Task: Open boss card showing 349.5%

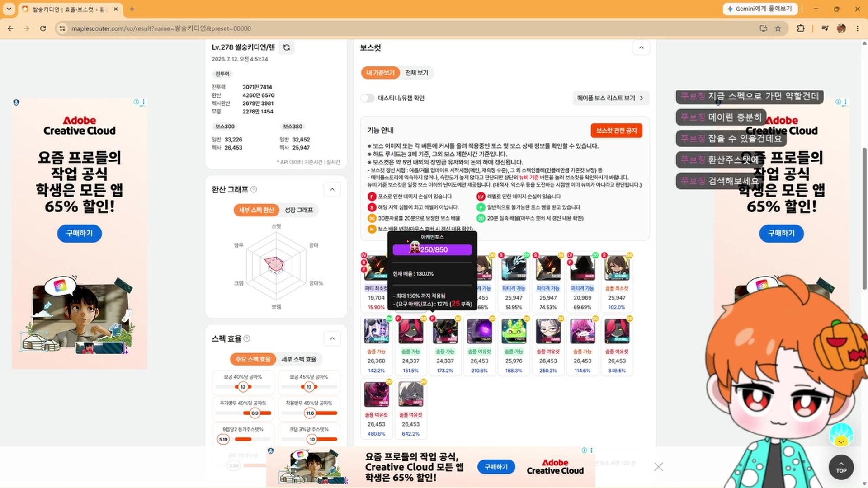Action: click(x=617, y=345)
